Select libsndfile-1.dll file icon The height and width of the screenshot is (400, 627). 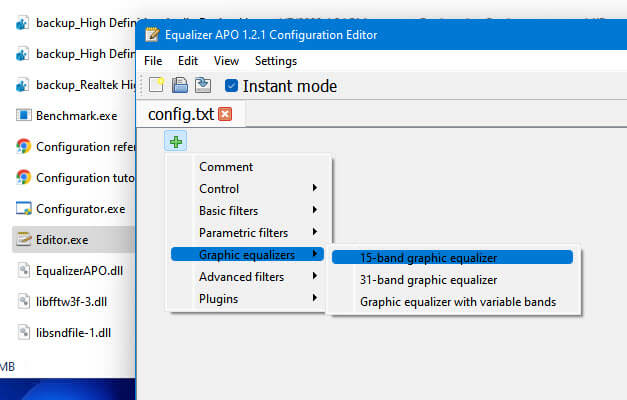[24, 332]
